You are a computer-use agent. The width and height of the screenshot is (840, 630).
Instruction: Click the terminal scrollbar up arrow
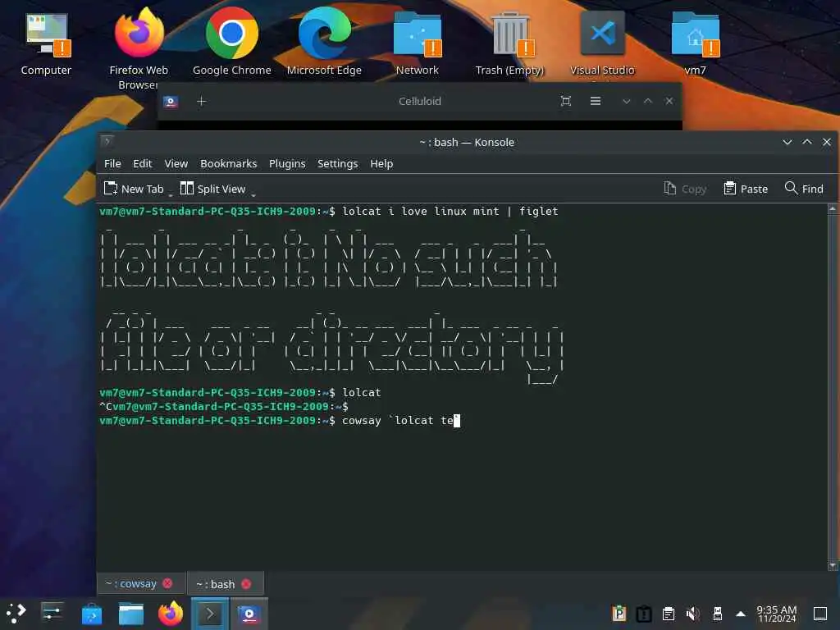click(833, 209)
